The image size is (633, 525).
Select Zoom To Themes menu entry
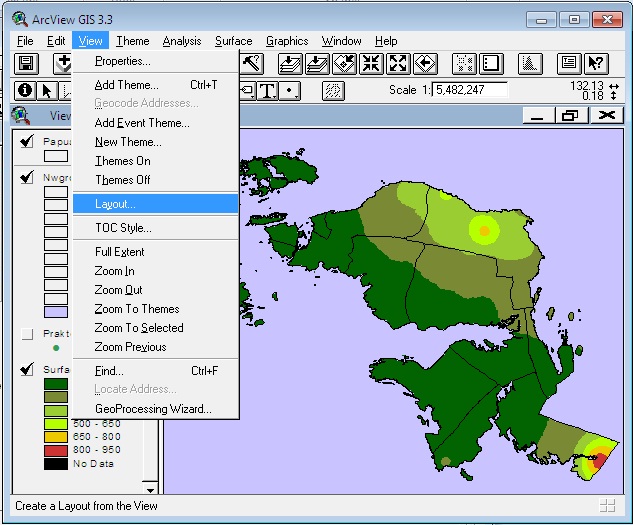click(x=156, y=309)
